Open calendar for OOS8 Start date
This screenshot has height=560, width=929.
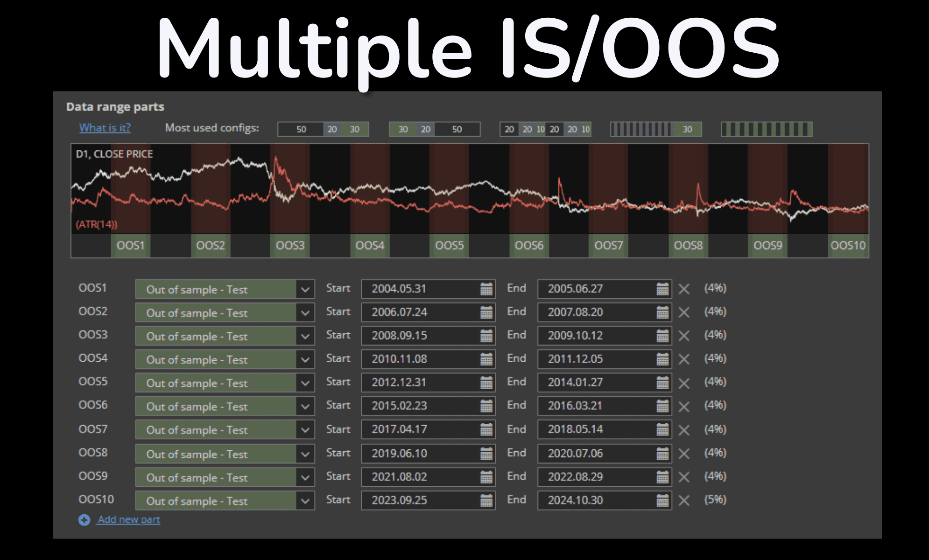(x=486, y=454)
